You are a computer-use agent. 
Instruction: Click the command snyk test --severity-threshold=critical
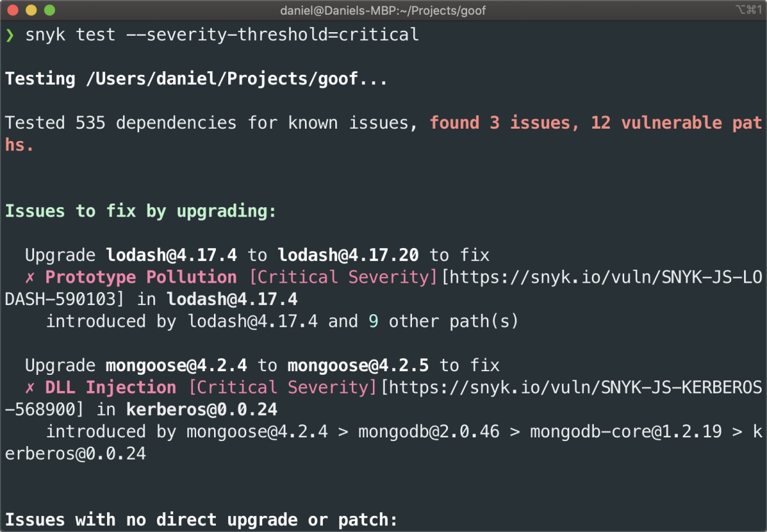[x=222, y=35]
